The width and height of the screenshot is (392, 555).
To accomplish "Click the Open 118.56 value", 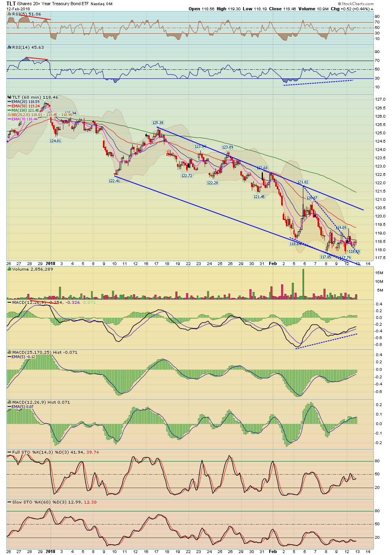I will pos(202,9).
